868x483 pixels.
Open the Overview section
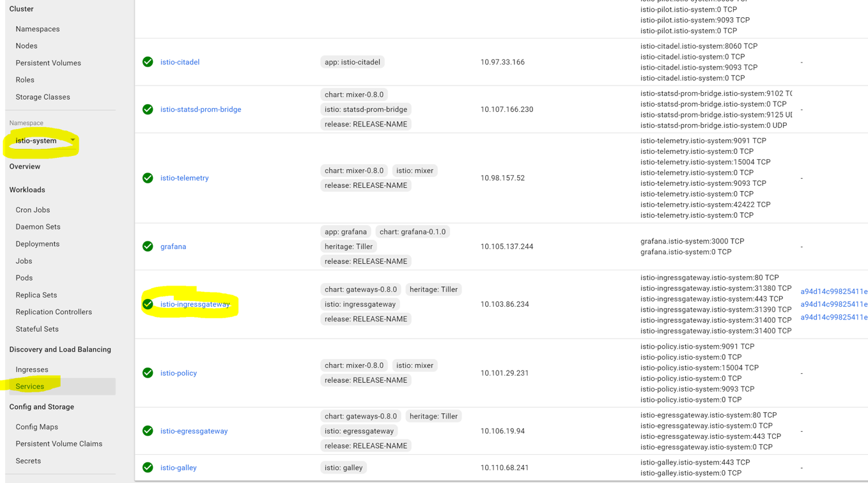[25, 167]
